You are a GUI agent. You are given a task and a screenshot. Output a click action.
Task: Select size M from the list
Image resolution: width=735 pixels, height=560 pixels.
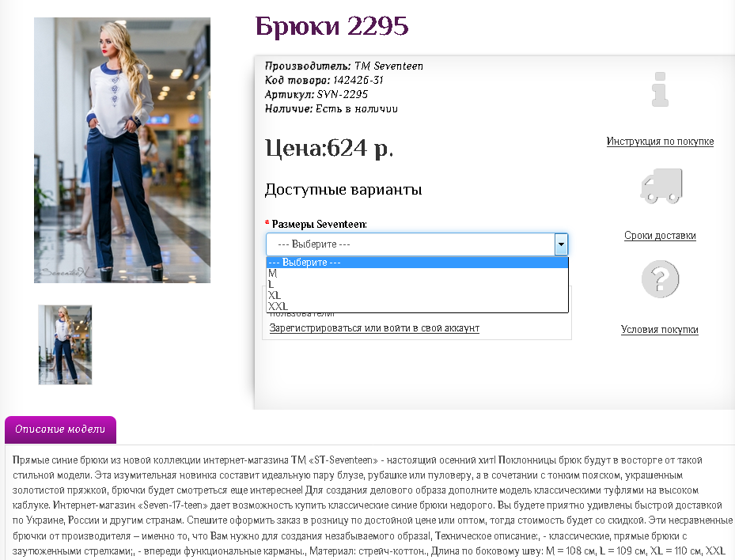(x=417, y=273)
